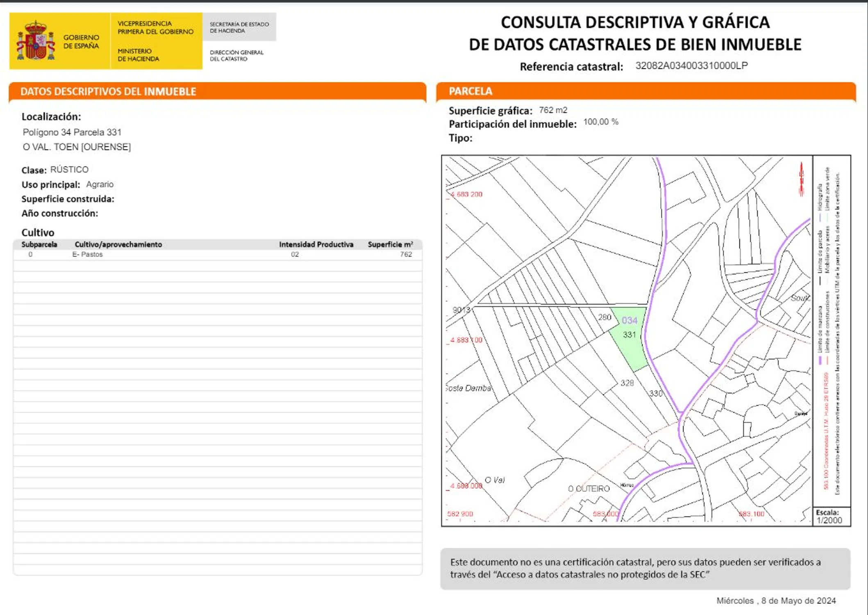Click the catastral reference number 32082A034003310000LP
Viewport: 868px width, 615px height.
coord(691,66)
